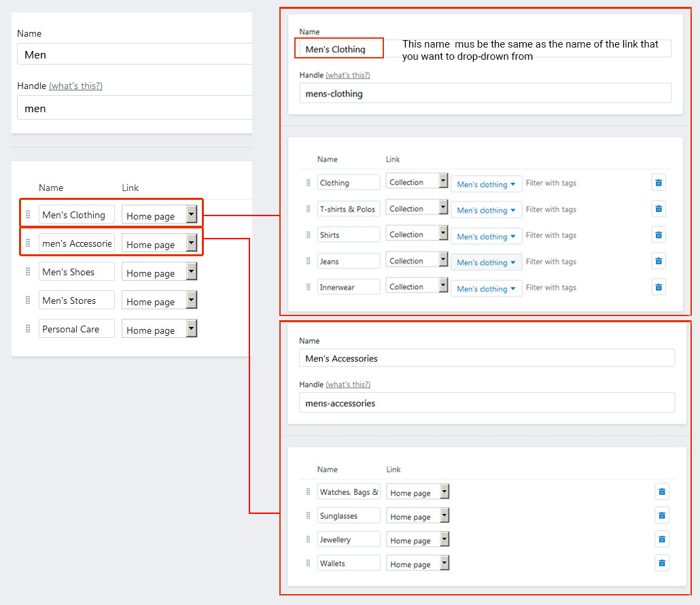
Task: Expand link type dropdown for Men's Stores
Action: point(160,301)
